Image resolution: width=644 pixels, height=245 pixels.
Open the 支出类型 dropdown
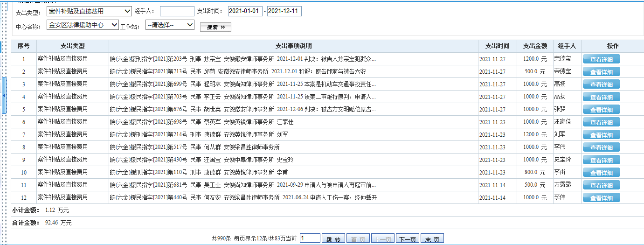point(89,11)
